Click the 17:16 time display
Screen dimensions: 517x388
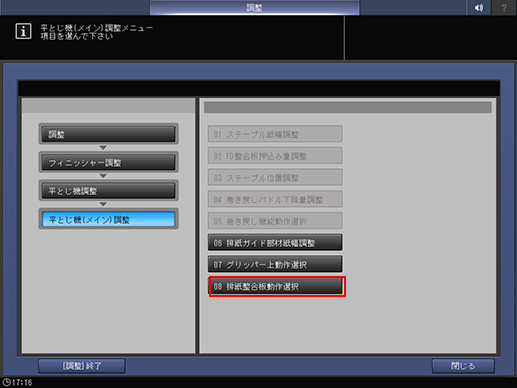[x=22, y=382]
